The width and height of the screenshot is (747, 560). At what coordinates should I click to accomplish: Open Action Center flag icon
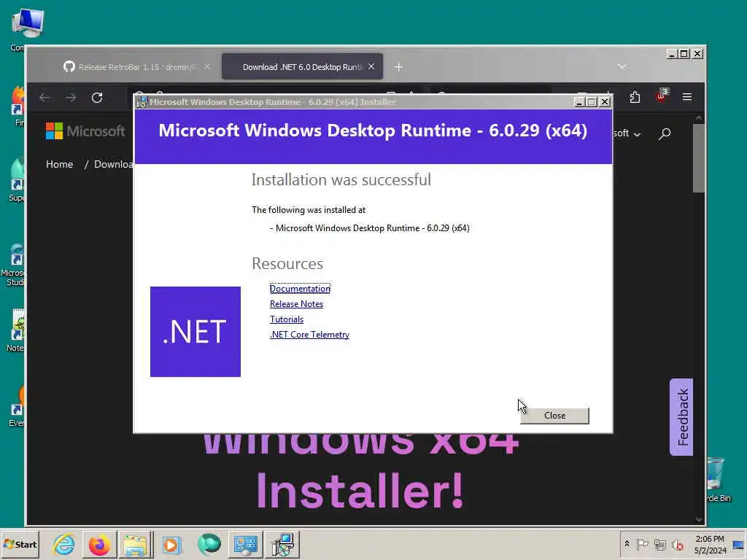pos(642,544)
